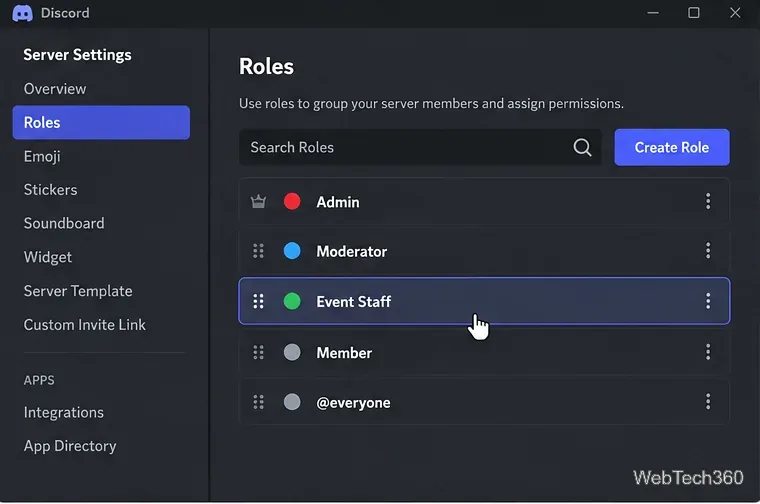Select the @everyone role name
The height and width of the screenshot is (504, 760).
[x=353, y=403]
